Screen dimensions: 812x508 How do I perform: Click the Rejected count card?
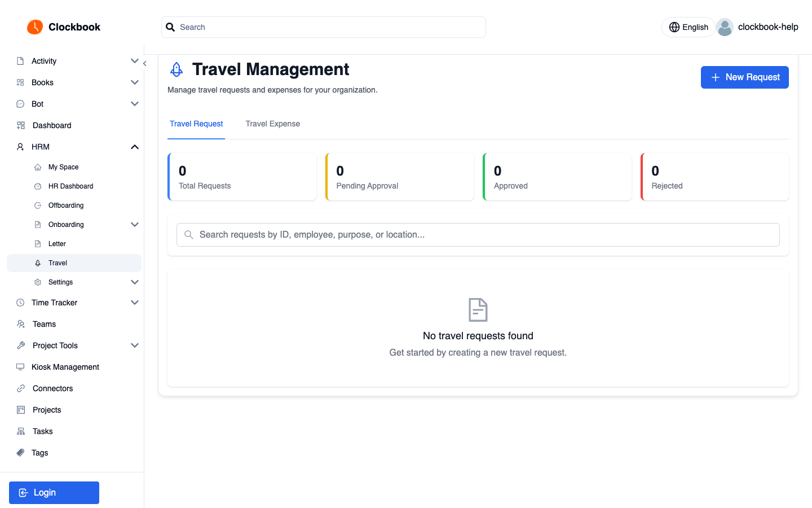(x=714, y=177)
